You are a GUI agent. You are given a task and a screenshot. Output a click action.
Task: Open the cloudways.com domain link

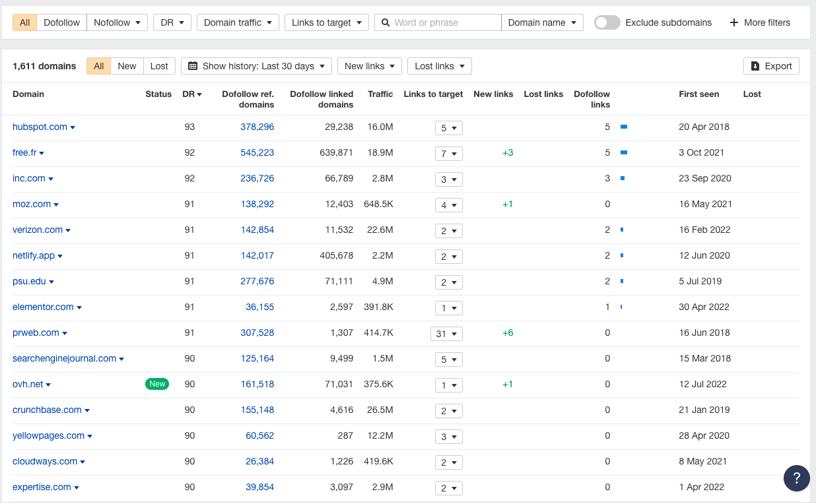tap(45, 461)
